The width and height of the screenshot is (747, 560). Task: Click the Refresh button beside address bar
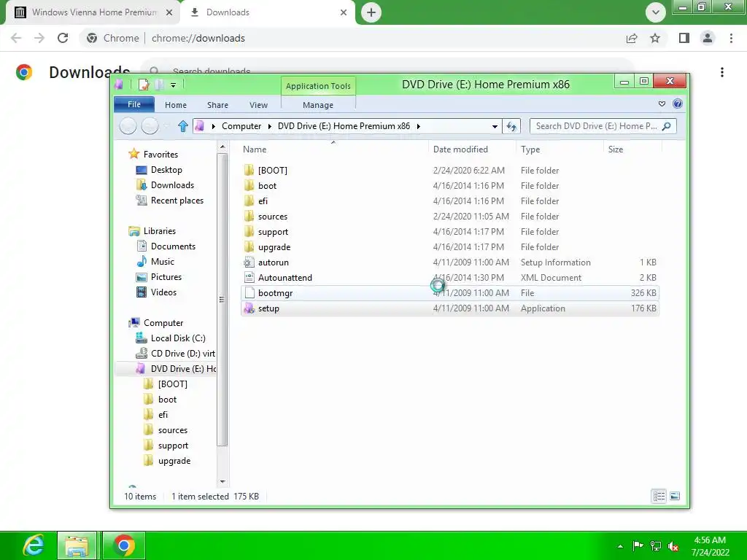click(x=511, y=126)
